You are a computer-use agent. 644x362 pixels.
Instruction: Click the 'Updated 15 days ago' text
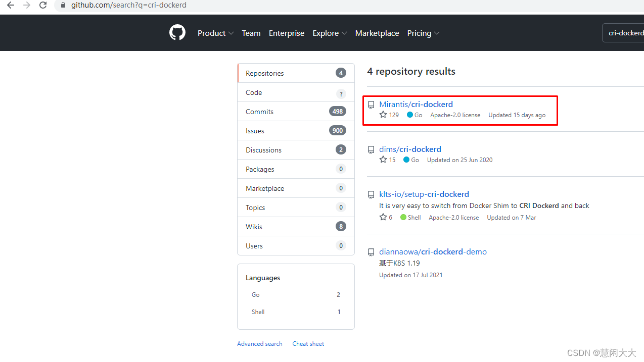tap(517, 115)
